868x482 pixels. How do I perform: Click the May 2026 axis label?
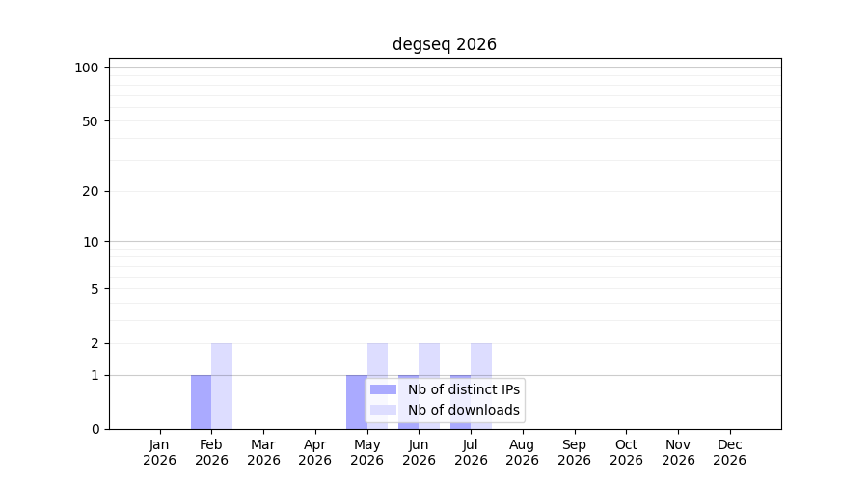coord(367,452)
